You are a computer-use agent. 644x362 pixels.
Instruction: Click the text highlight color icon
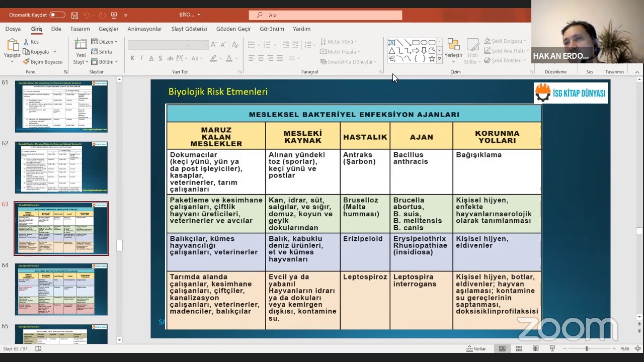point(213,58)
